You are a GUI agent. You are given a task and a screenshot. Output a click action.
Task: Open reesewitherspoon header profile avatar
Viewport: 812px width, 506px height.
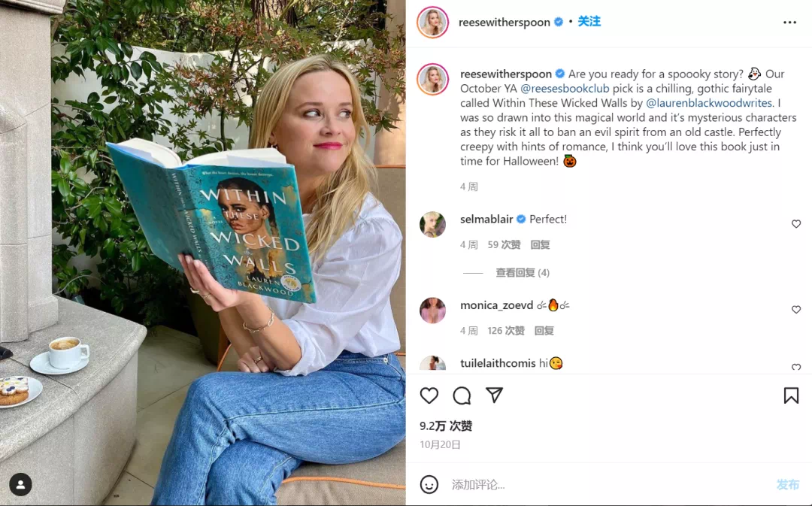click(x=433, y=23)
